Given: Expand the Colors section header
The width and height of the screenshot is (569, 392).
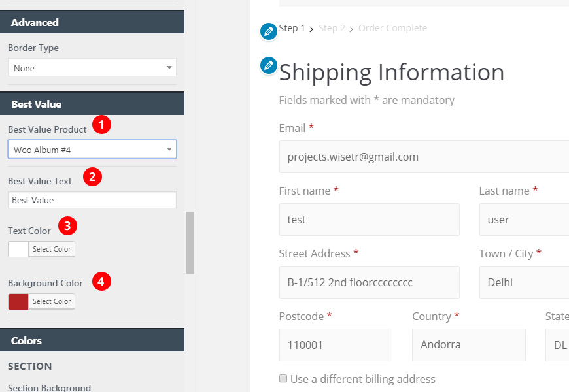Looking at the screenshot, I should (x=92, y=340).
